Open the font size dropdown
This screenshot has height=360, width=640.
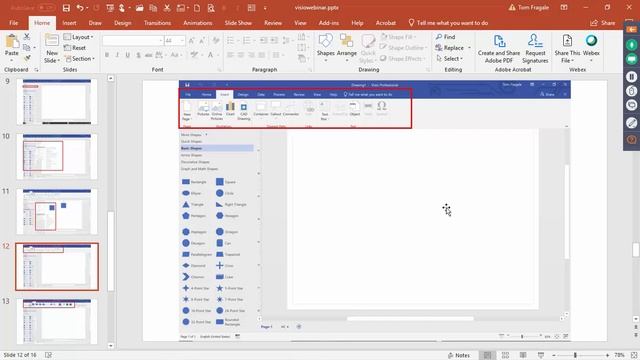click(182, 40)
